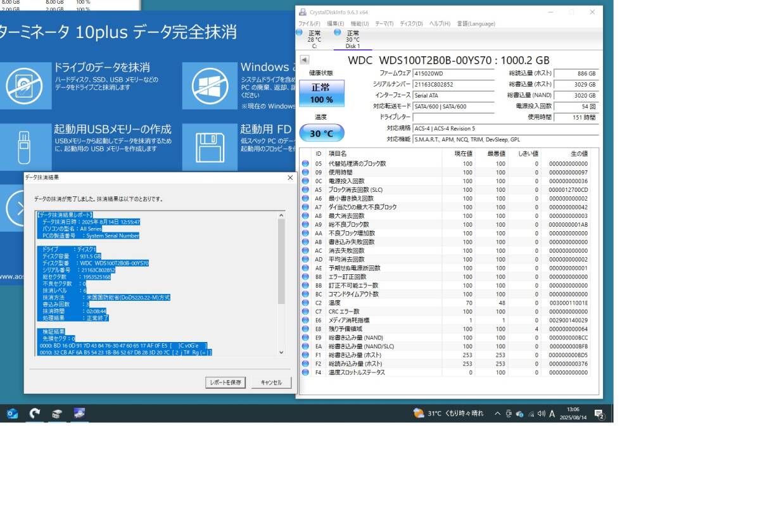Viewport: 760px width, 532px height.
Task: Click the Windows logo erase icon
Action: [210, 85]
